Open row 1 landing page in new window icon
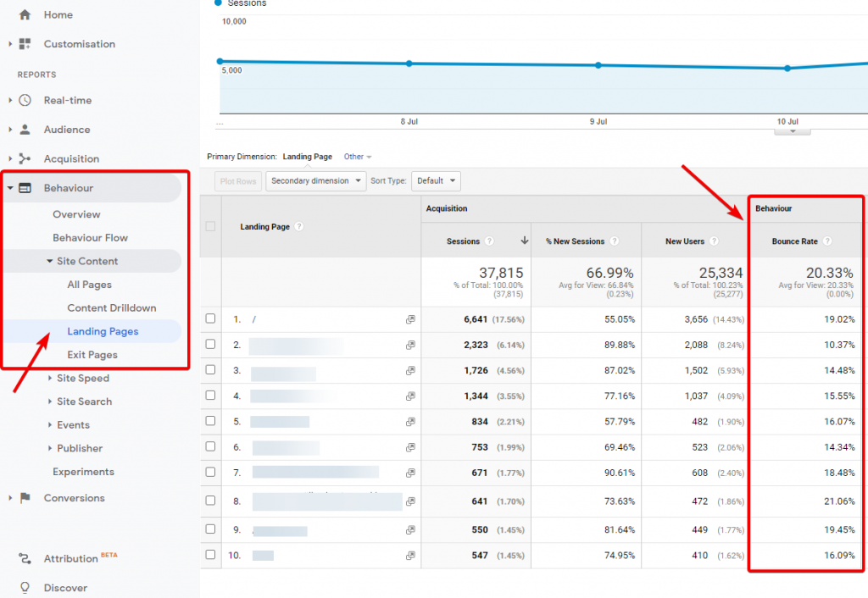 pyautogui.click(x=410, y=319)
